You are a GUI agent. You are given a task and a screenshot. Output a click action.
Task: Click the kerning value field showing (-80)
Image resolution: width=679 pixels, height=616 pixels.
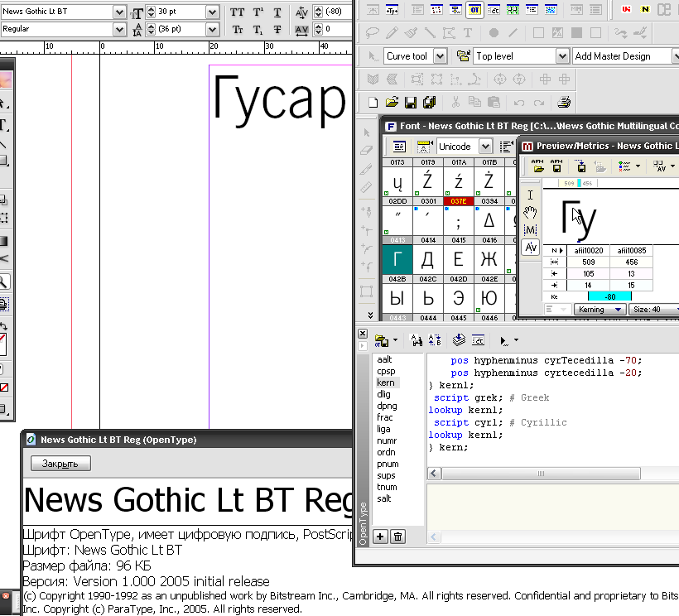(x=337, y=12)
